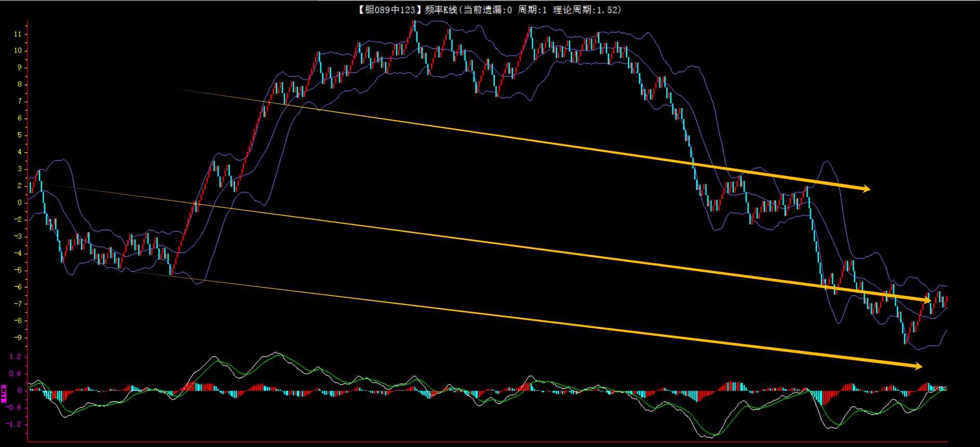980x447 pixels.
Task: Click the -5 label on price axis
Action: (18, 270)
